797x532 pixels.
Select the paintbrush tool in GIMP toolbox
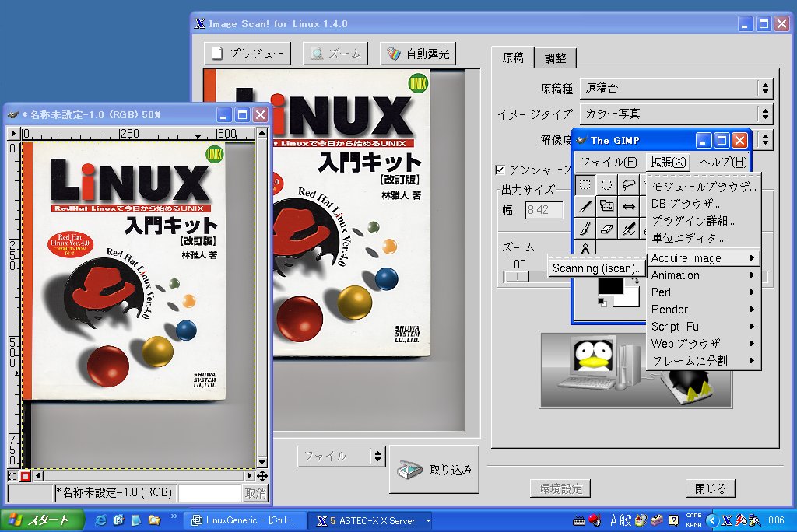pyautogui.click(x=585, y=229)
